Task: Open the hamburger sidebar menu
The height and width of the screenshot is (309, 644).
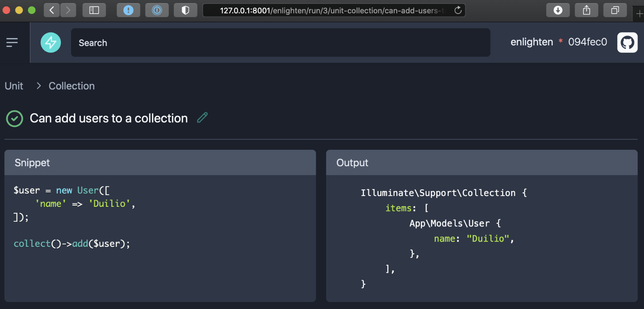Action: click(x=12, y=42)
